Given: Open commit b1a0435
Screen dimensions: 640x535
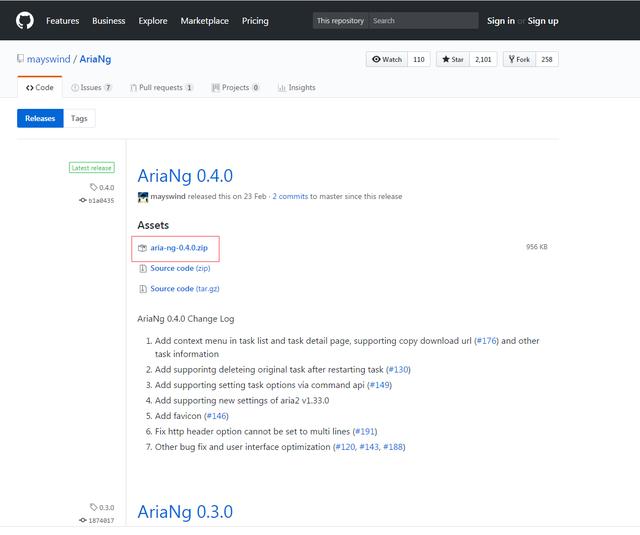Looking at the screenshot, I should click(100, 200).
